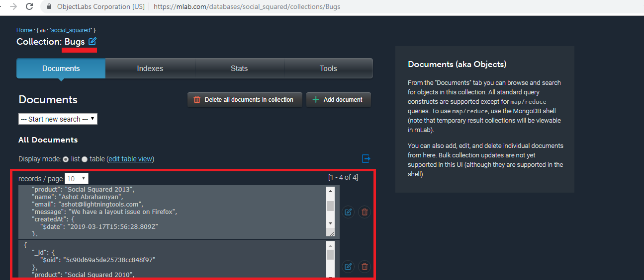The width and height of the screenshot is (644, 280).
Task: Open the Start new search dropdown
Action: click(58, 119)
